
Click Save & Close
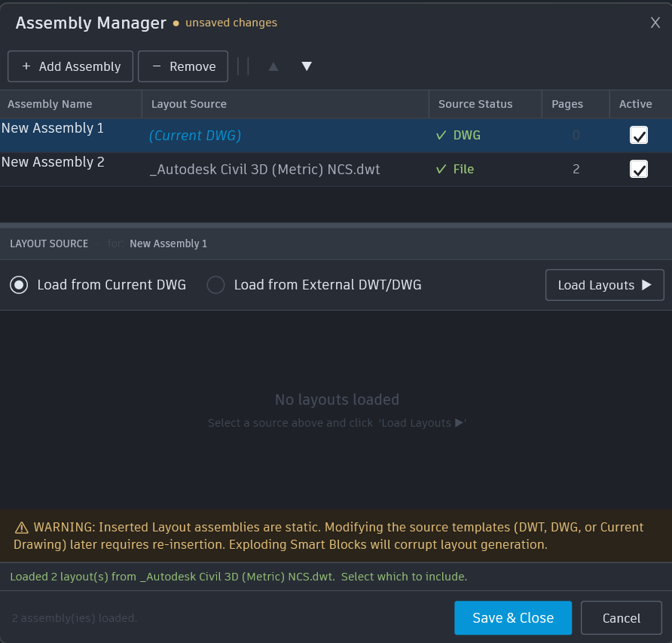[513, 617]
